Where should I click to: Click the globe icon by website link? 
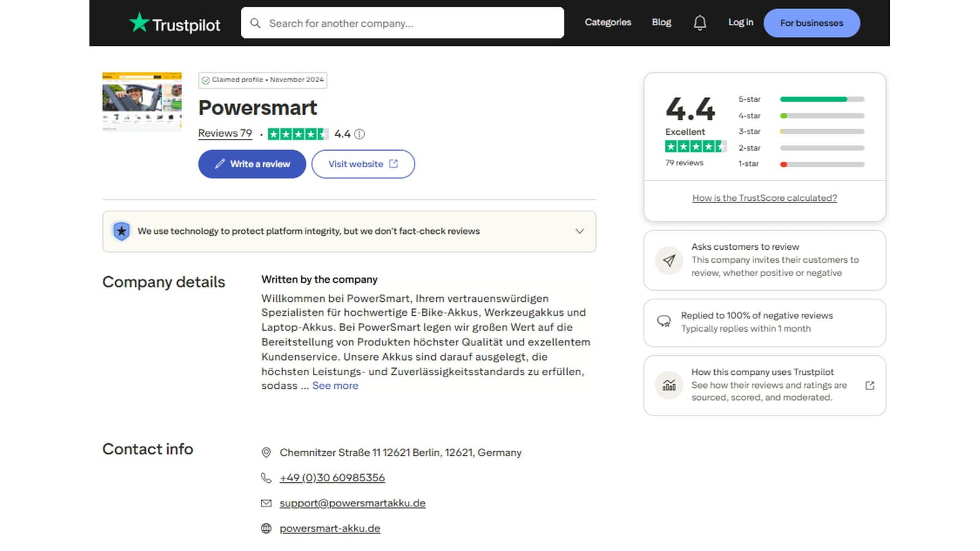[266, 528]
